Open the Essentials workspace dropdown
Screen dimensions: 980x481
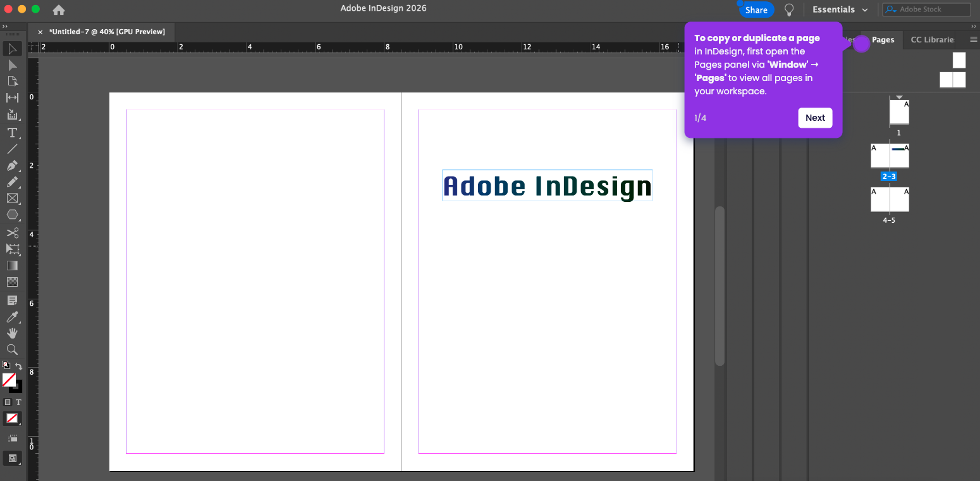coord(840,9)
